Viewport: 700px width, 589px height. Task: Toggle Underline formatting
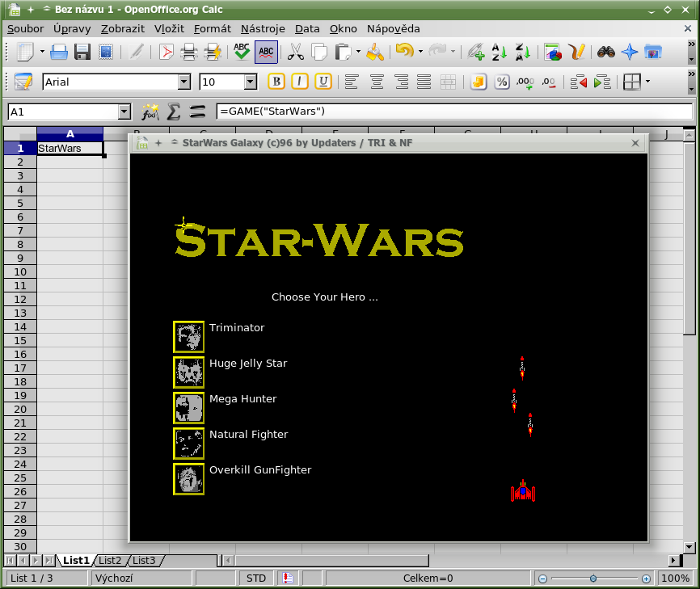(323, 82)
